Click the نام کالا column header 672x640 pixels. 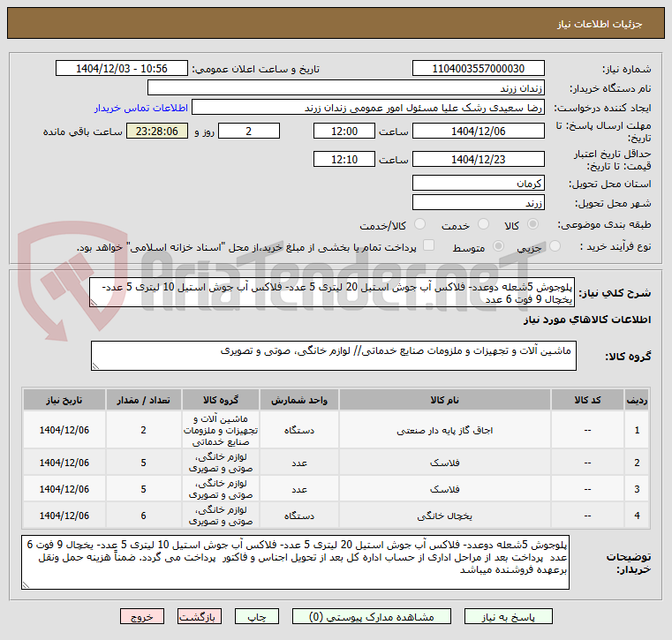[x=445, y=400]
